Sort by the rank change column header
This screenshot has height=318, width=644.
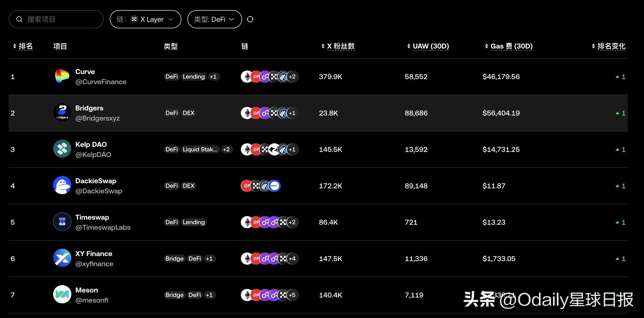609,46
